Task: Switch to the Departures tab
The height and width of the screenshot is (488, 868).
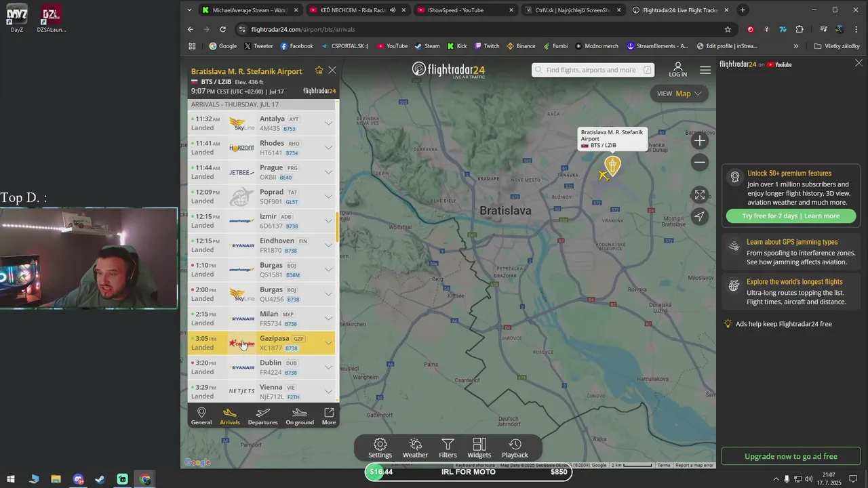Action: coord(262,417)
